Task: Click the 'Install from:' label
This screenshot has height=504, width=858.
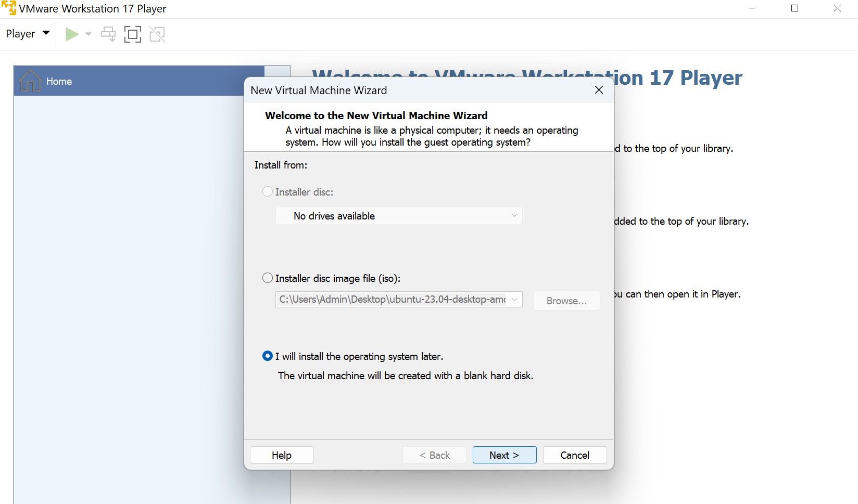Action: tap(281, 165)
